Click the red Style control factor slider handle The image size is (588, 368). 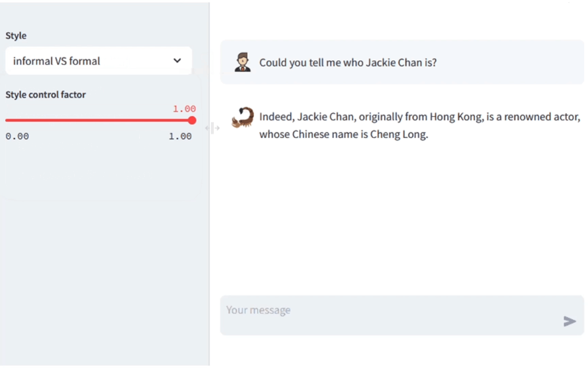click(192, 120)
